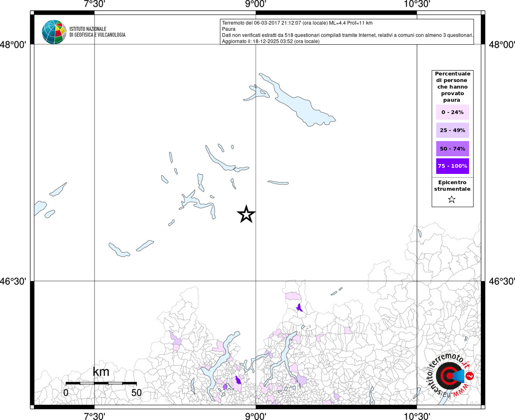
Task: Pick the 50 - 74% legend swatch
Action: coord(452,149)
